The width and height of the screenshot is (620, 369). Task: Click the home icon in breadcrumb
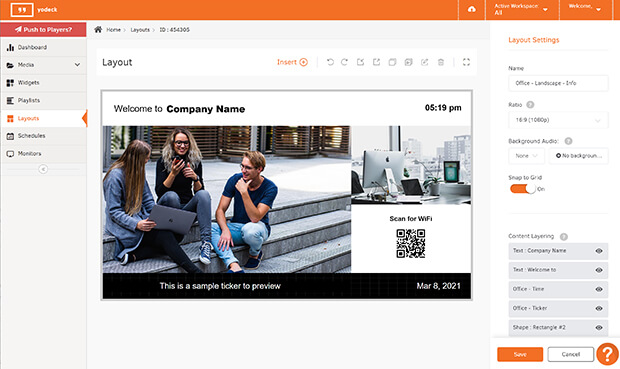click(x=98, y=29)
